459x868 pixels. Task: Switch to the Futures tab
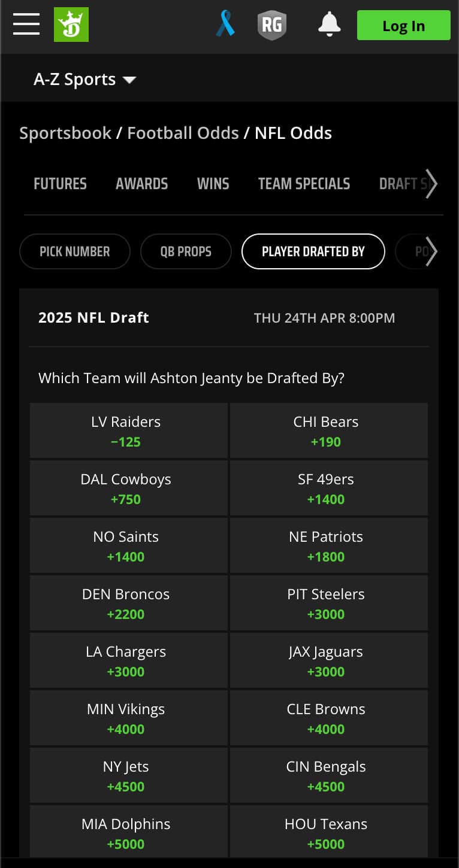(x=60, y=184)
